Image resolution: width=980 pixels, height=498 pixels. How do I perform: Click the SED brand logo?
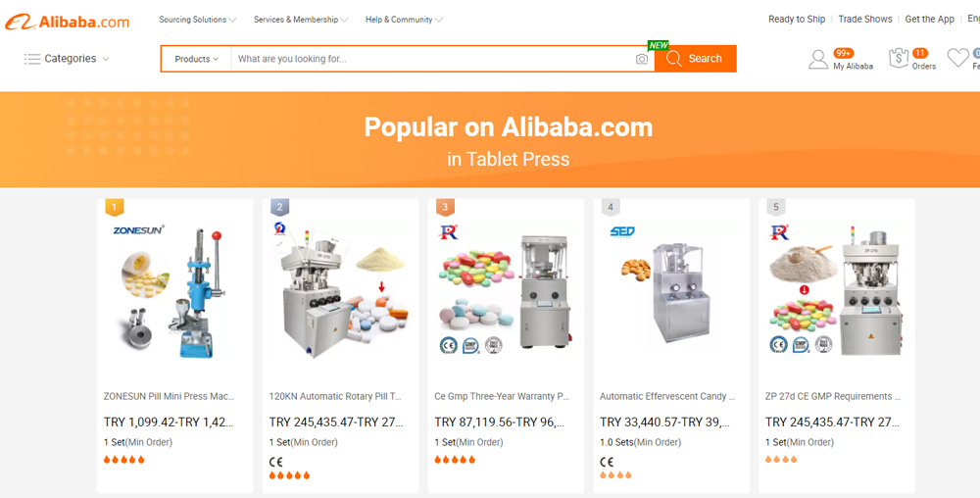click(x=622, y=231)
